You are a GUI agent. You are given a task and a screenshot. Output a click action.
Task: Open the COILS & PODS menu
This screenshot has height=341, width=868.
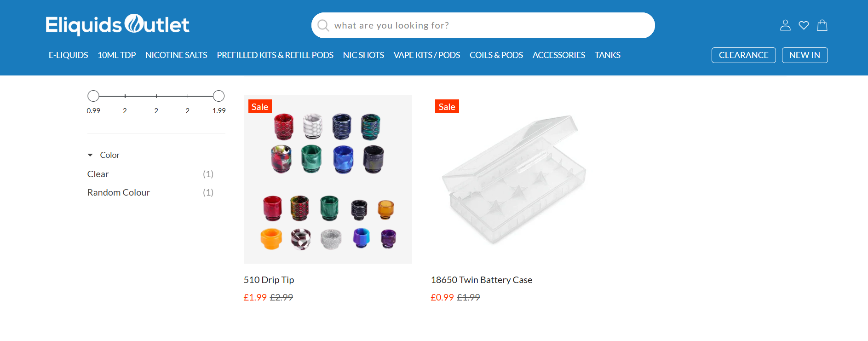point(496,55)
